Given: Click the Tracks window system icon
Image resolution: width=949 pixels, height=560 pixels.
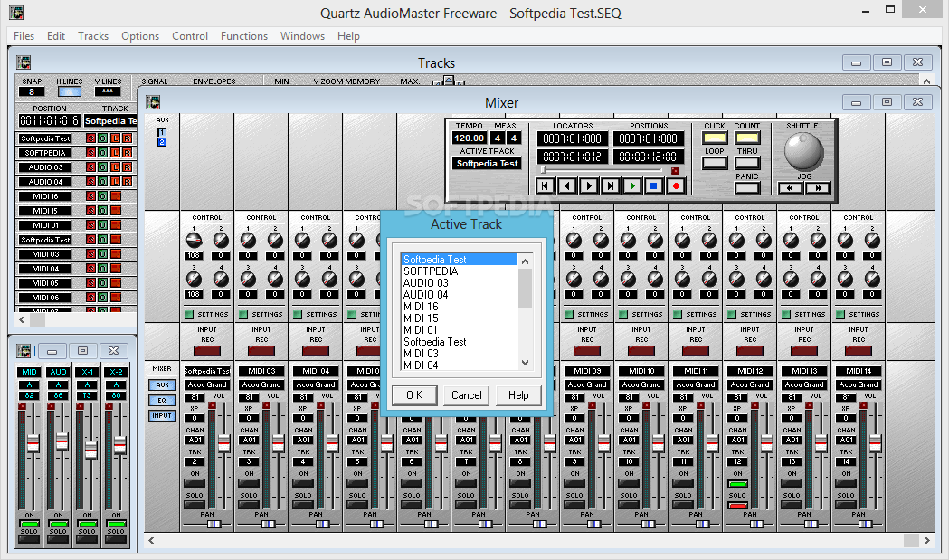Looking at the screenshot, I should point(24,62).
